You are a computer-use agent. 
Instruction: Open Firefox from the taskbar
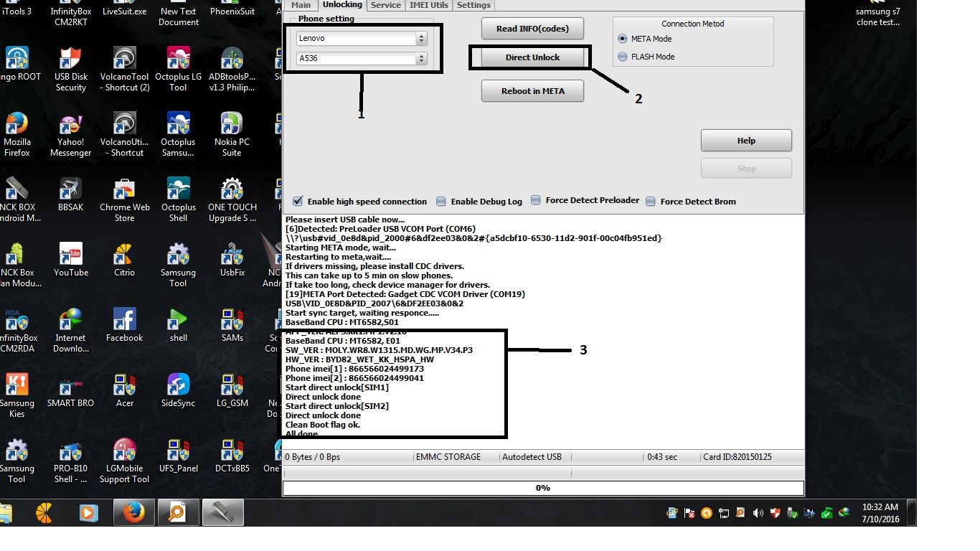(133, 512)
